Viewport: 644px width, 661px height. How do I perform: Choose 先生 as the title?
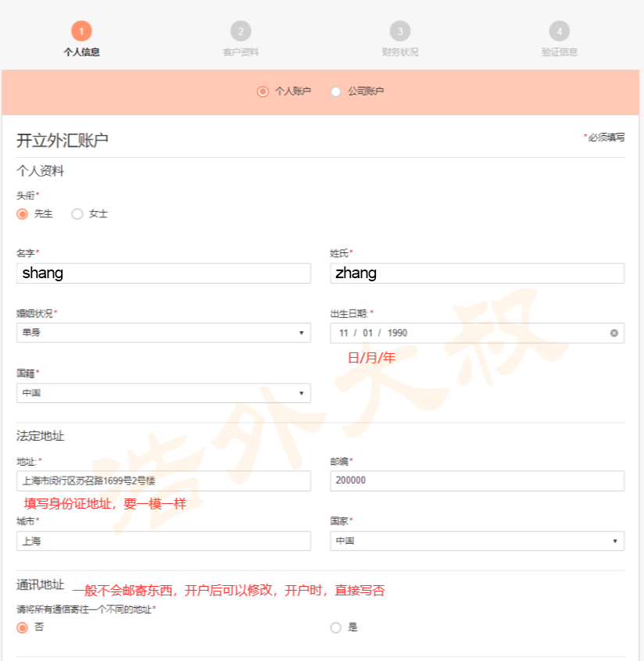23,214
